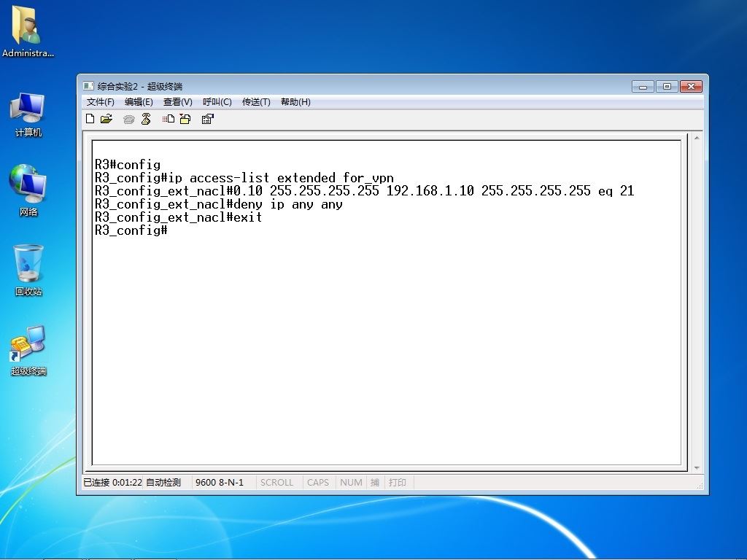Click the Receive file toolbar icon
This screenshot has height=560, width=747.
[185, 119]
